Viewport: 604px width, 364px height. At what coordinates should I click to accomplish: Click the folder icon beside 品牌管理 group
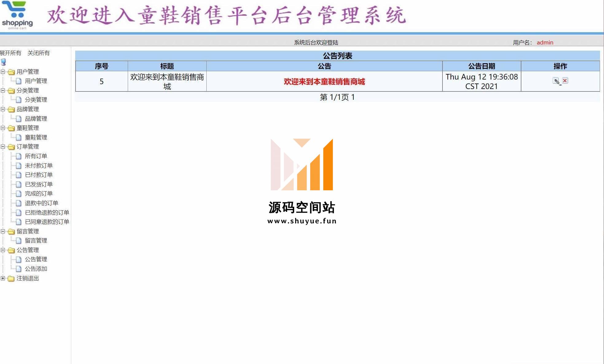point(11,109)
